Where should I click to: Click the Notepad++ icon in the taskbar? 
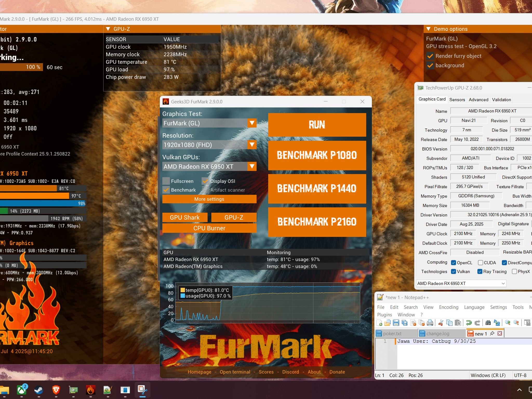[x=108, y=390]
